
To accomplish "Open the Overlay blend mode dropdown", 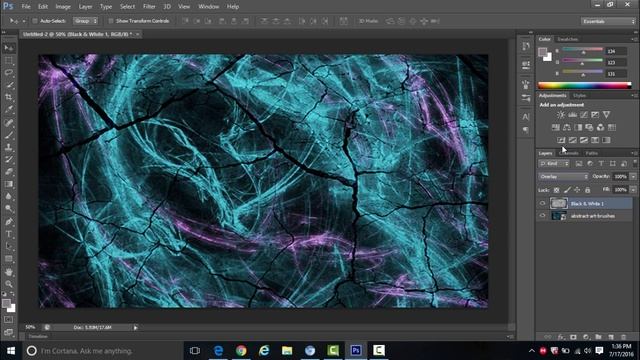I will 563,177.
